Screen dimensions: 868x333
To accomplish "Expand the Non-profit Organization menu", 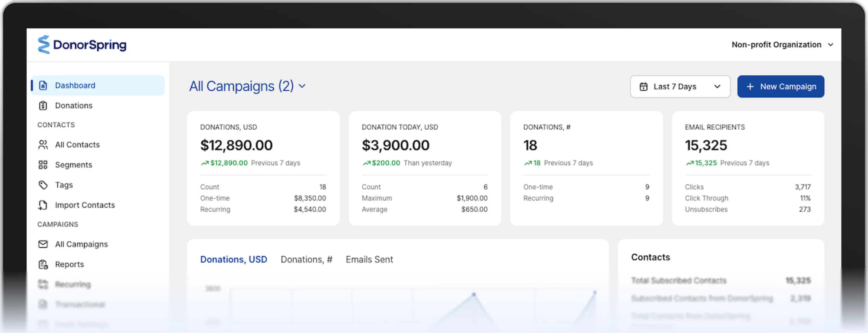I will point(782,45).
